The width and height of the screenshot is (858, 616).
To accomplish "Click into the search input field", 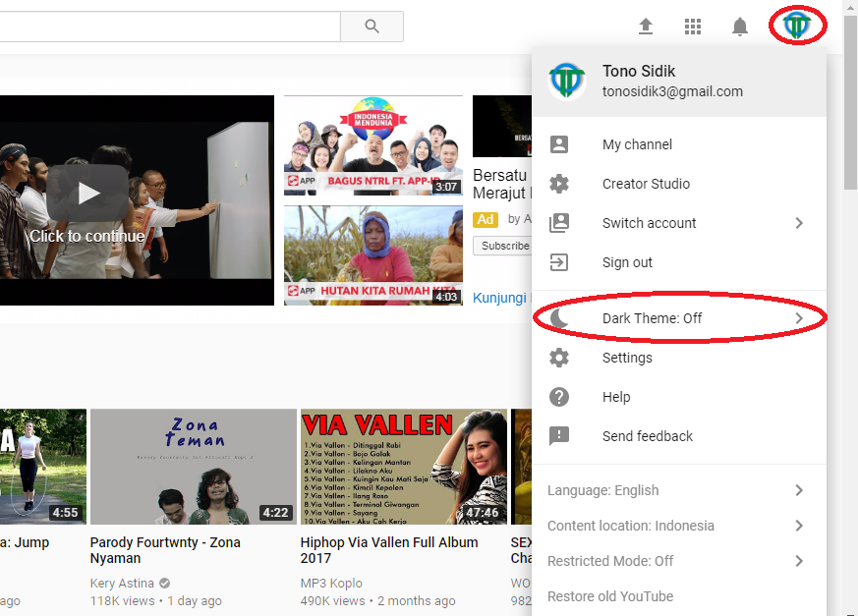I will (x=170, y=27).
